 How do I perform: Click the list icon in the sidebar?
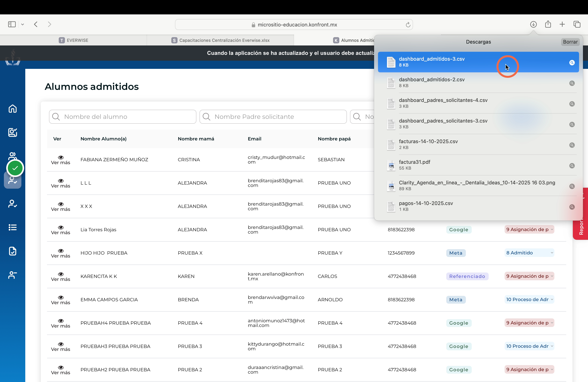click(13, 227)
